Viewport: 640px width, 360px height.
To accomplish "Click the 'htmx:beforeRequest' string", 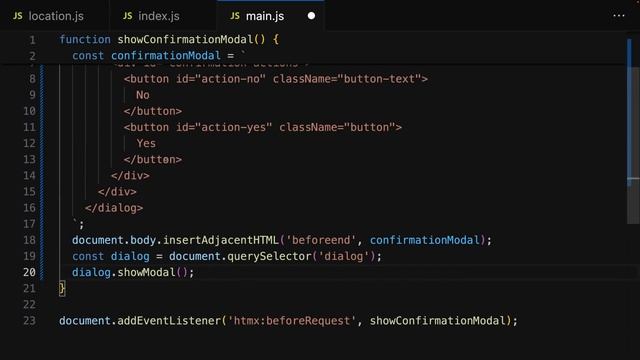I will coord(292,321).
